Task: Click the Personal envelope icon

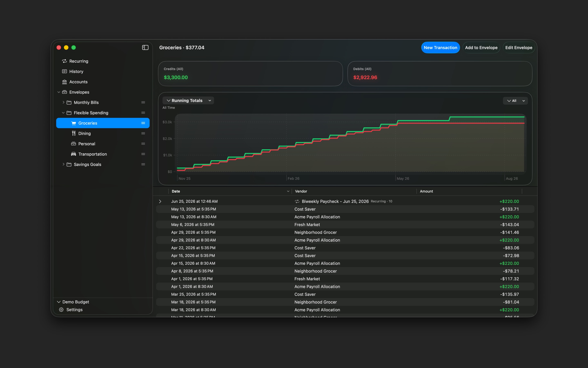Action: click(74, 144)
